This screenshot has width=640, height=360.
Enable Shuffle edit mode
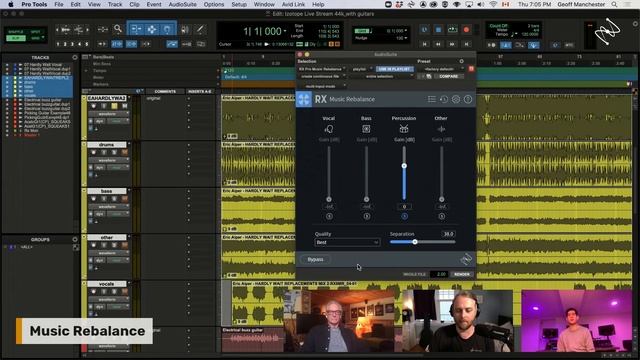coord(16,32)
